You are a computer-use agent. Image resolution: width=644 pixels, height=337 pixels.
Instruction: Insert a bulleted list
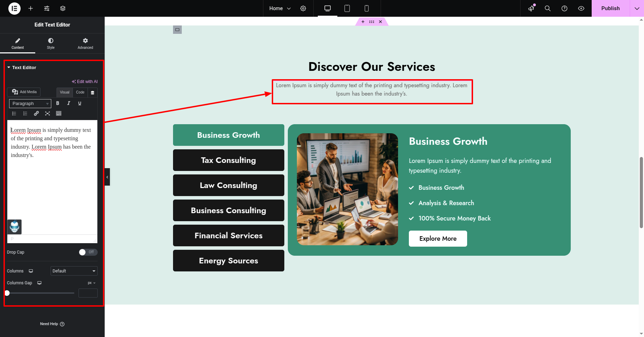[14, 113]
